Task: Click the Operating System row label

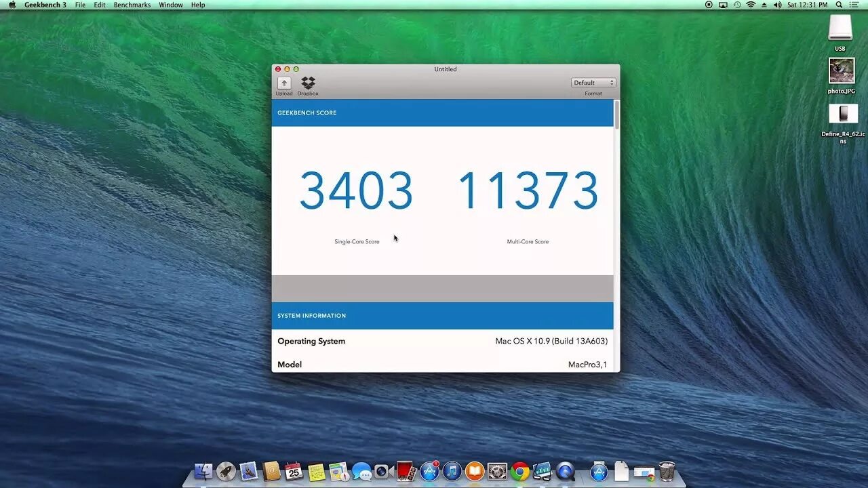Action: click(311, 342)
